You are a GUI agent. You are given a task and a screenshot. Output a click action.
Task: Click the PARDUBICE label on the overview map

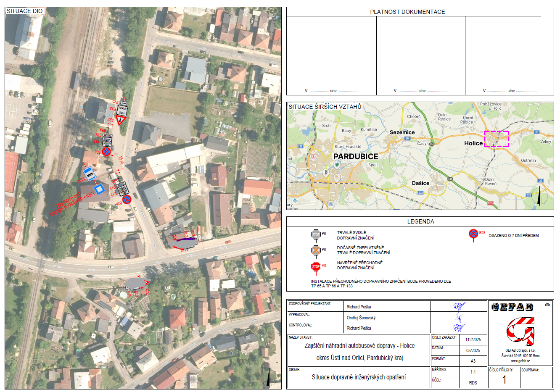pyautogui.click(x=356, y=156)
